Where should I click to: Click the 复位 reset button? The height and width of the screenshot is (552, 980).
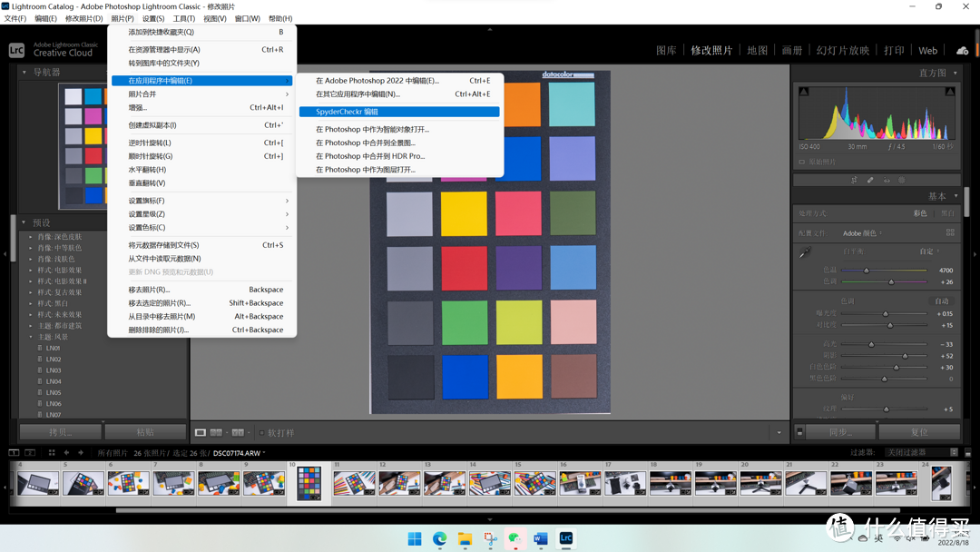[x=919, y=432]
